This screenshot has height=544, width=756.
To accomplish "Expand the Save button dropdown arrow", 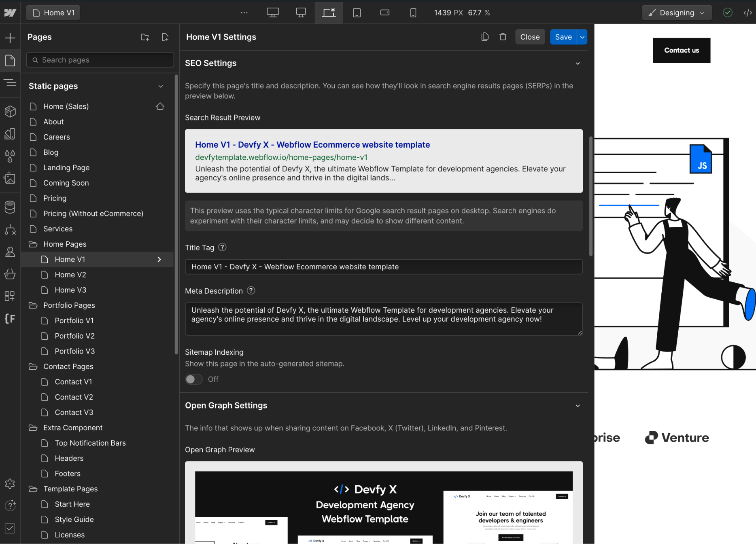I will (x=582, y=37).
